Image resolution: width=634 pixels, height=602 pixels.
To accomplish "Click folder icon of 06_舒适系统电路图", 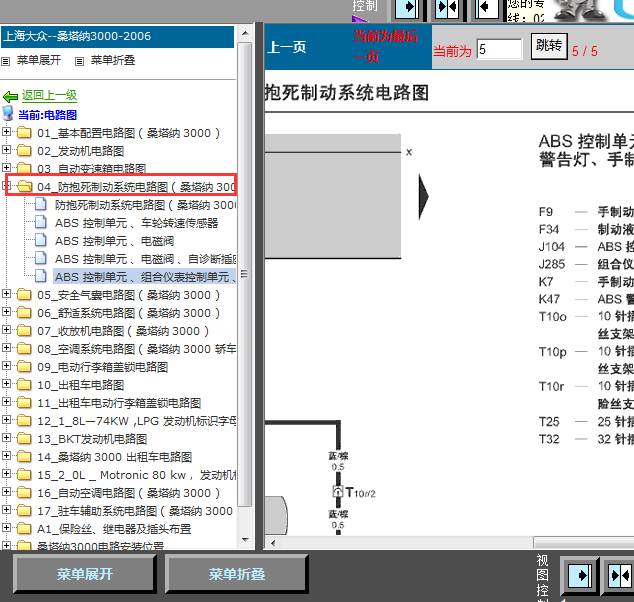I will click(24, 312).
